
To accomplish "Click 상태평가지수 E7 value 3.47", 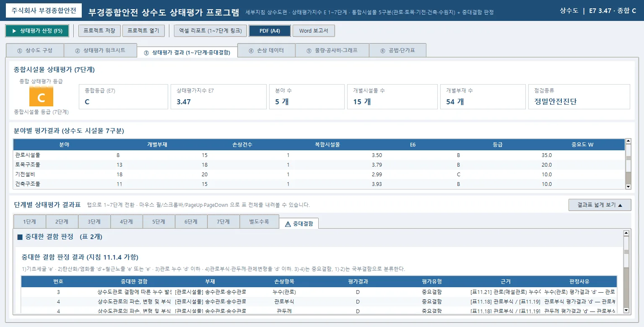I will (184, 101).
